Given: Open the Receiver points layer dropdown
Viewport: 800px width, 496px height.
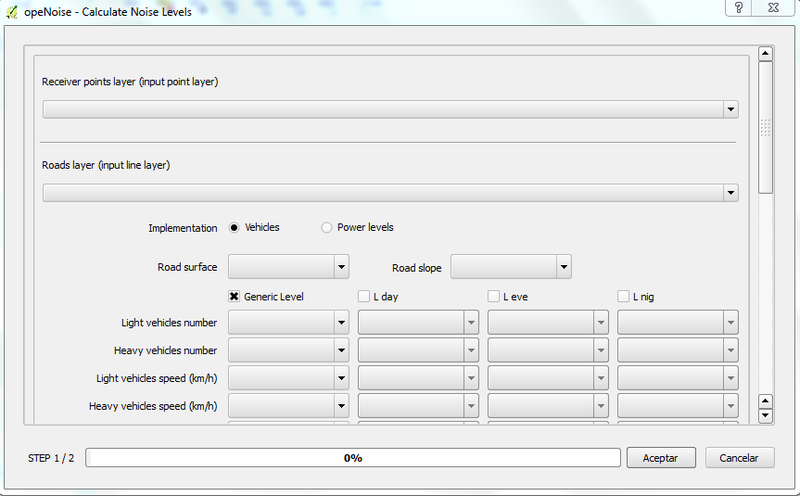Looking at the screenshot, I should [x=390, y=109].
